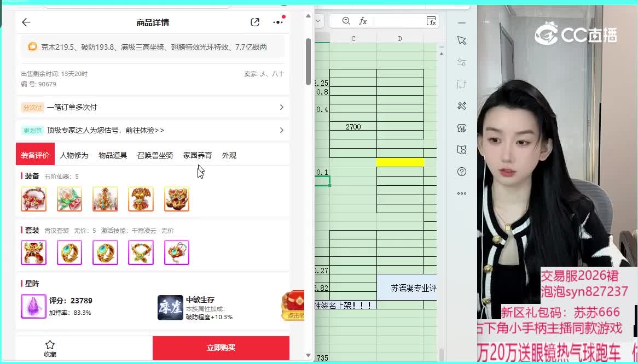The width and height of the screenshot is (638, 364).
Task: Click the zoom magnifier in formula bar
Action: pos(346,21)
